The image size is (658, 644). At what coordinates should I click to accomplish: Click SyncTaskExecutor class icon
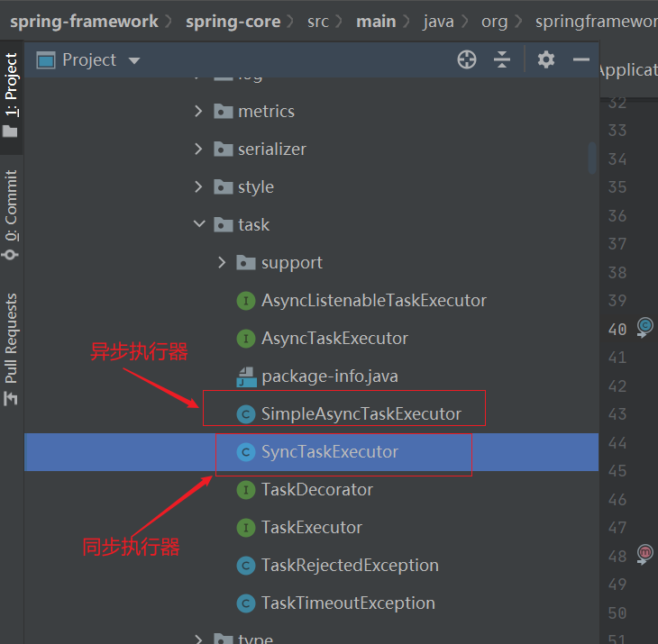(x=246, y=452)
